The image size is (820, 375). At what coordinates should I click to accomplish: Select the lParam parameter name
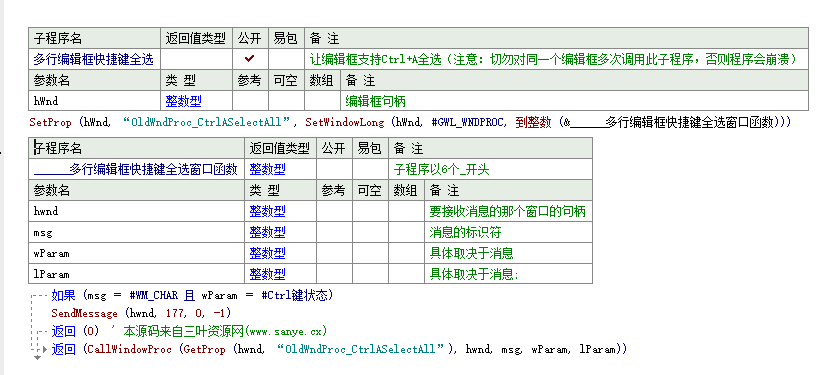[x=51, y=274]
